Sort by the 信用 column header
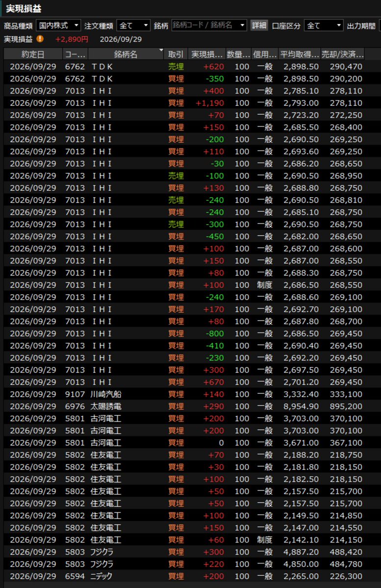The width and height of the screenshot is (381, 588). [x=265, y=54]
